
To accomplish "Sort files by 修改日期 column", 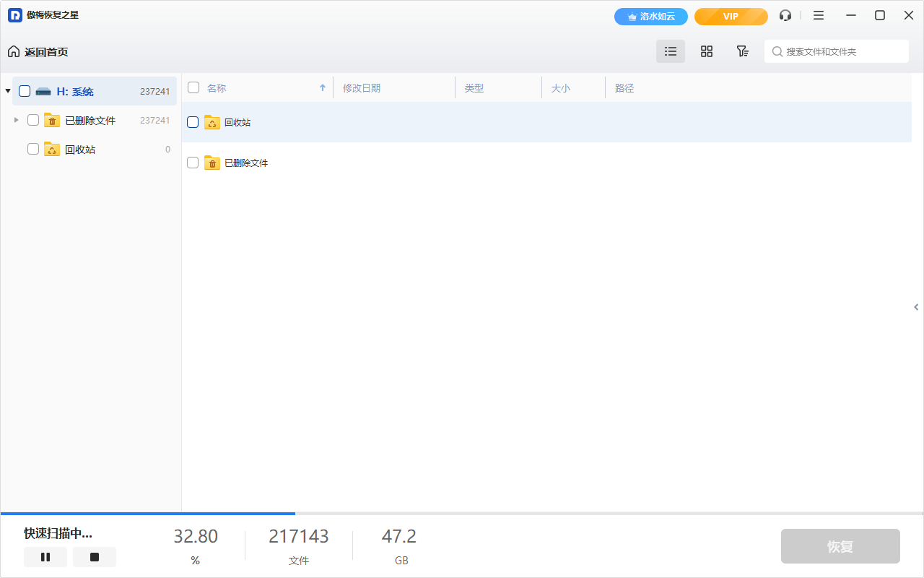I will 362,88.
